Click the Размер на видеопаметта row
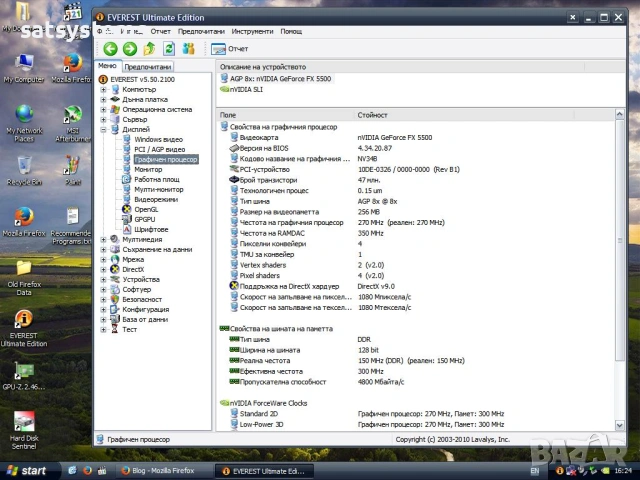The image size is (640, 480). pyautogui.click(x=415, y=212)
